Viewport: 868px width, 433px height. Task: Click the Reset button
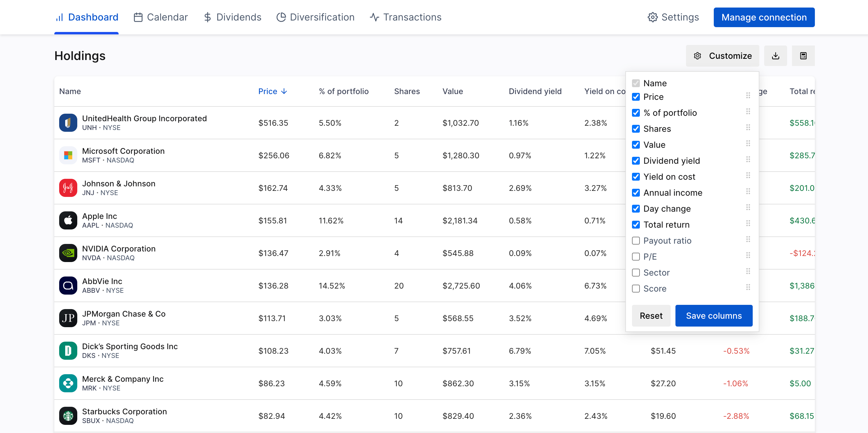tap(651, 315)
